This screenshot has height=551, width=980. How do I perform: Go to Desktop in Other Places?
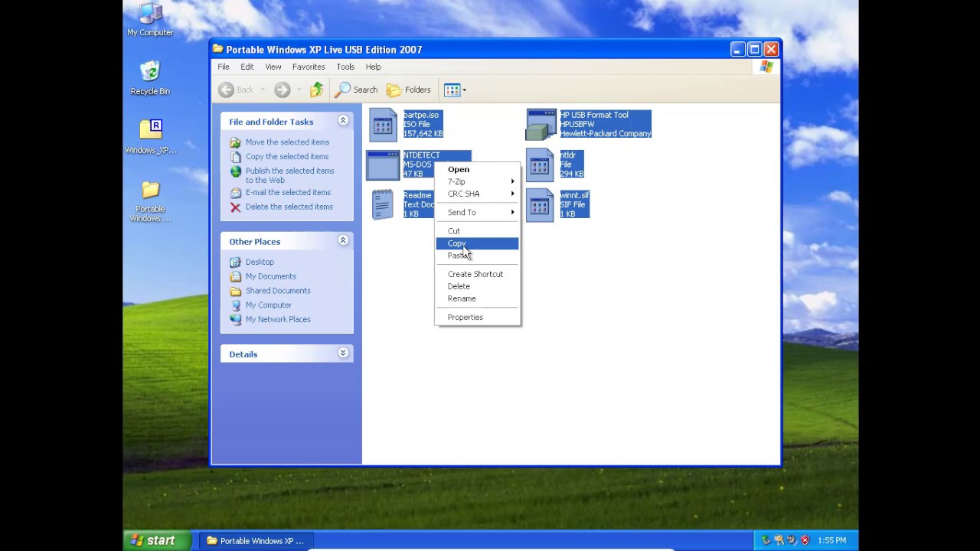point(260,262)
